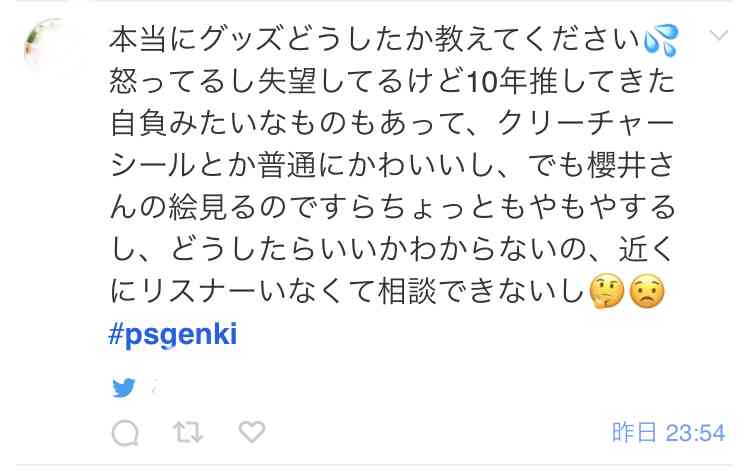Image resolution: width=750 pixels, height=473 pixels.
Task: Like the tweet with the heart icon
Action: pos(252,431)
